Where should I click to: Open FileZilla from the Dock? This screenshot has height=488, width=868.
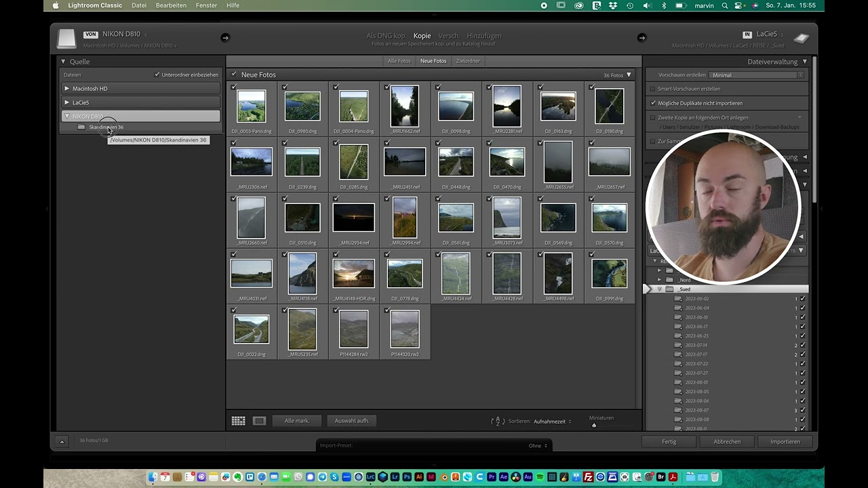(x=589, y=477)
